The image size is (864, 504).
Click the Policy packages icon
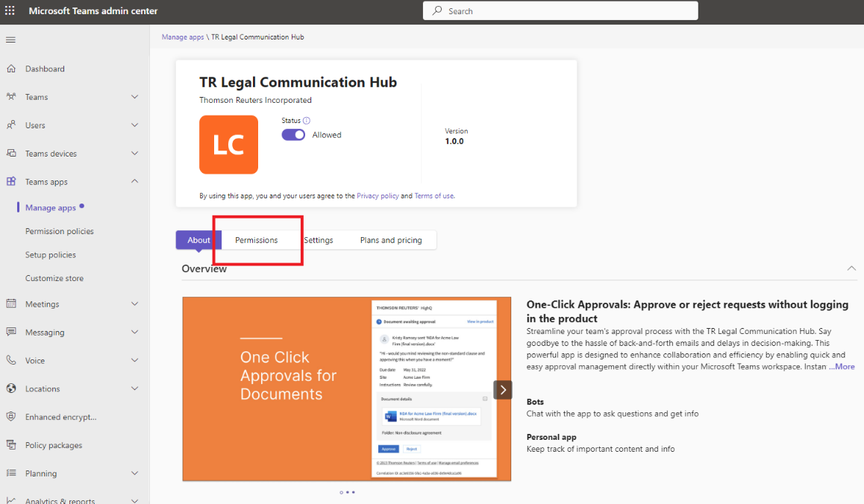[x=11, y=444]
